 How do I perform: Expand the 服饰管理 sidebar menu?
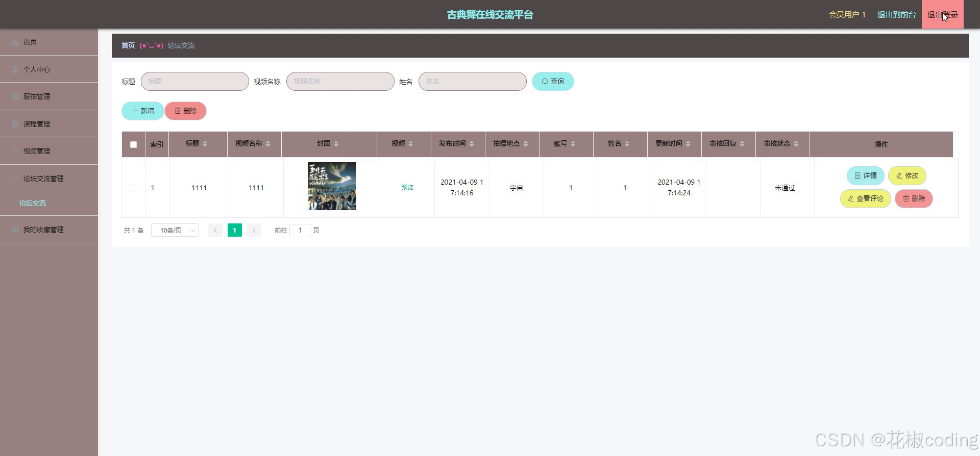pyautogui.click(x=49, y=96)
